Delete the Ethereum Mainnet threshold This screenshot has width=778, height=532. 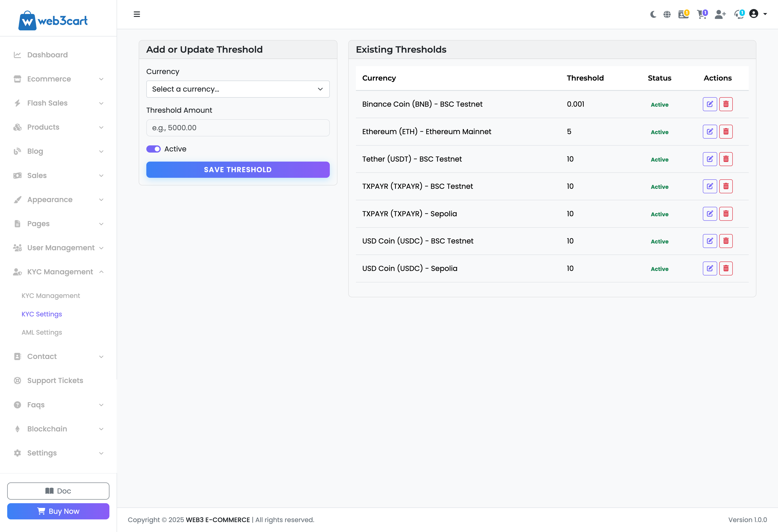[x=726, y=131]
